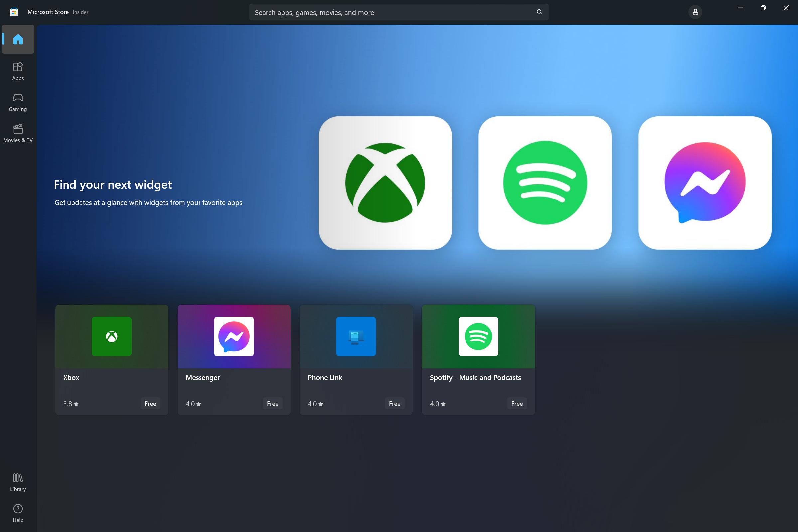The image size is (798, 532).
Task: Click on the Spotify featured banner icon
Action: (x=545, y=182)
